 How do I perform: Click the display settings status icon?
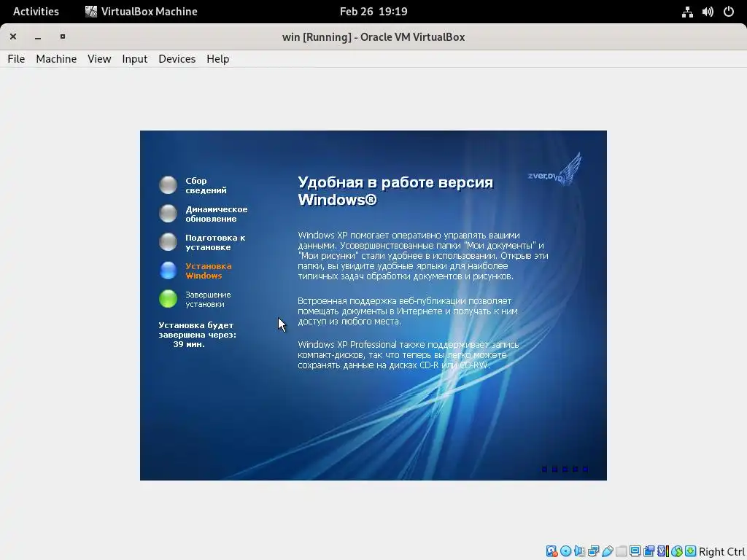[635, 551]
